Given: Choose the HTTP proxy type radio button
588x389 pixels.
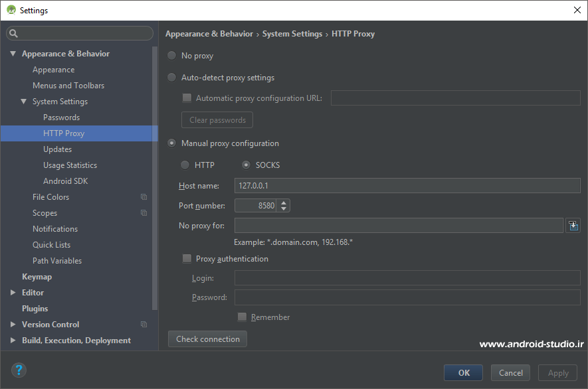Looking at the screenshot, I should tap(185, 165).
